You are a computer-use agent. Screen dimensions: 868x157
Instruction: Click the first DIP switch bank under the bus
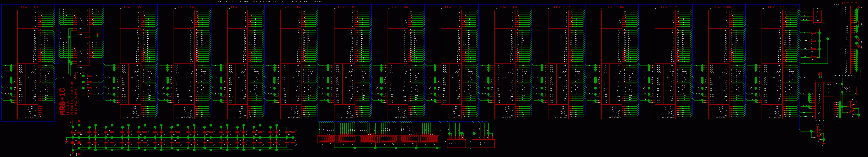pos(327,139)
